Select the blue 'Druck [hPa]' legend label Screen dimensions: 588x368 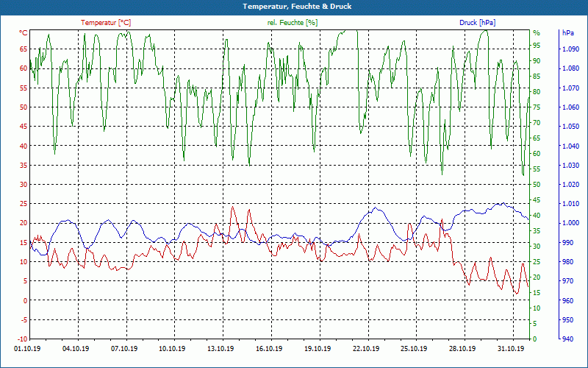click(x=477, y=23)
